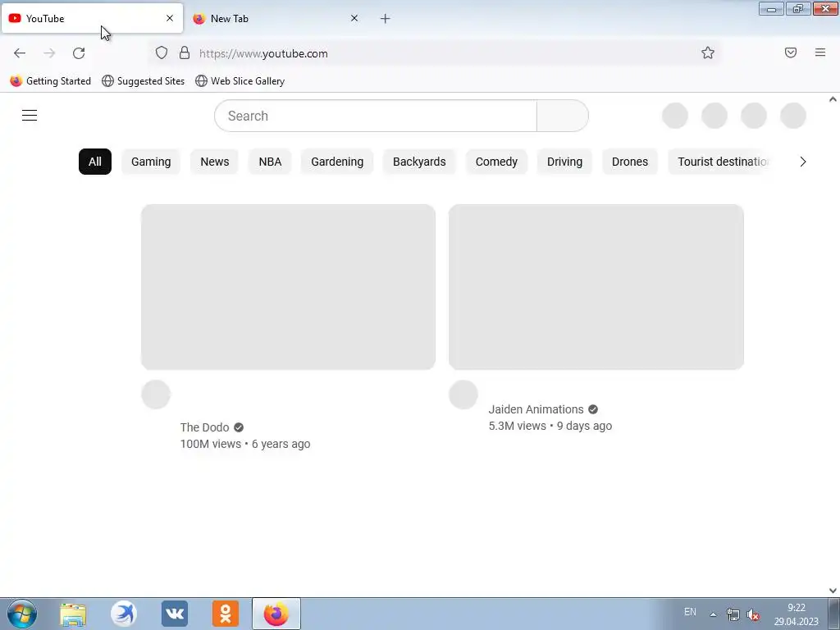Viewport: 840px width, 630px height.
Task: Open Odnoklassniki from the taskbar
Action: tap(226, 614)
